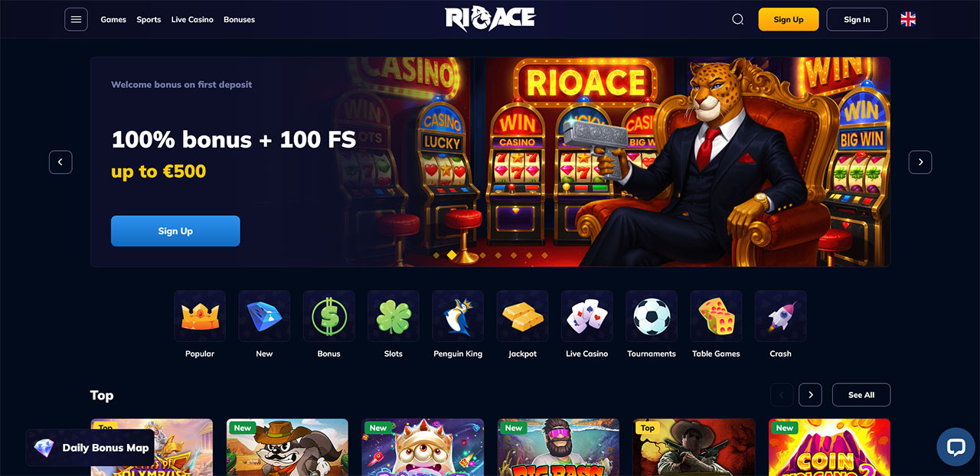Open the hamburger menu icon

[76, 19]
